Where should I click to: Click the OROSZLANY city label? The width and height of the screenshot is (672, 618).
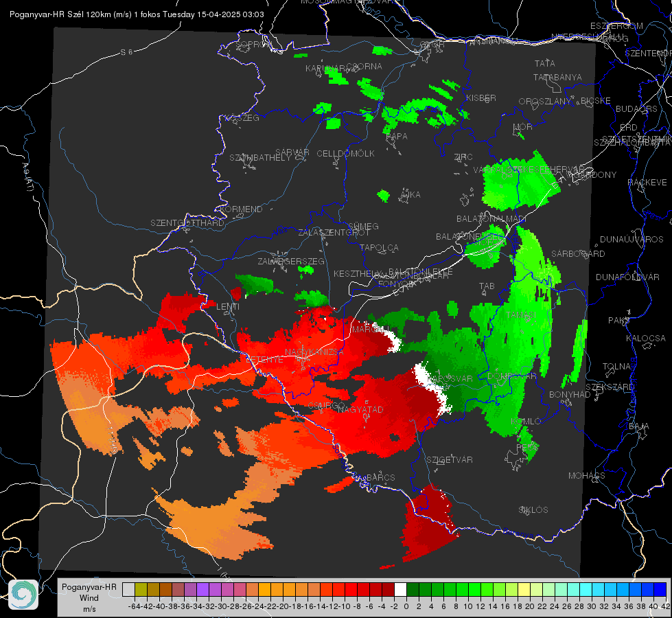[545, 102]
